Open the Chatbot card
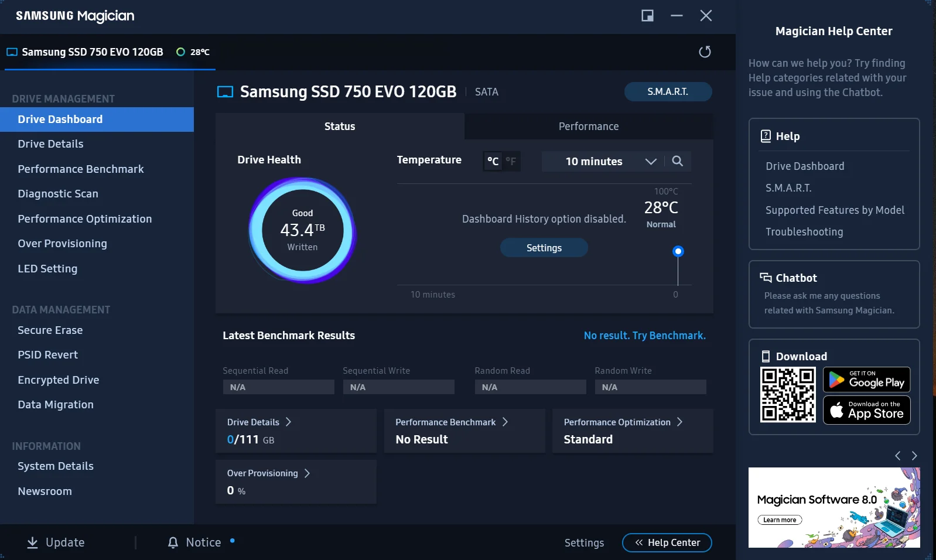The width and height of the screenshot is (936, 560). tap(834, 294)
